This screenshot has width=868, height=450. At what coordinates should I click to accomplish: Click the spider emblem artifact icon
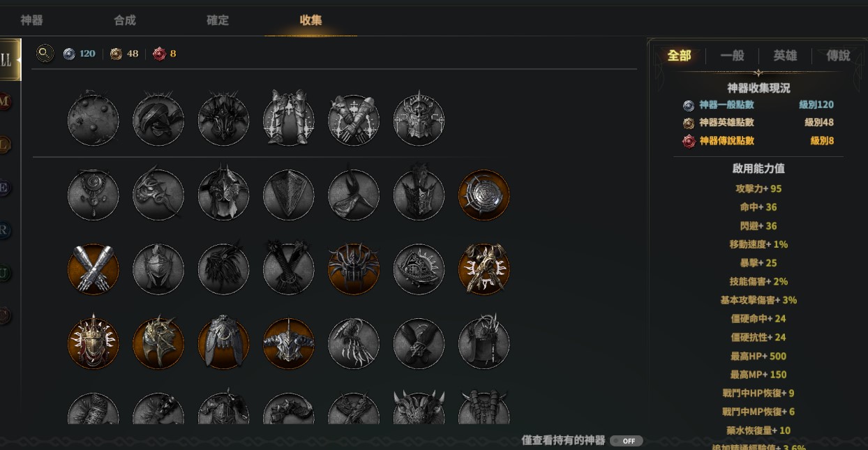(354, 269)
